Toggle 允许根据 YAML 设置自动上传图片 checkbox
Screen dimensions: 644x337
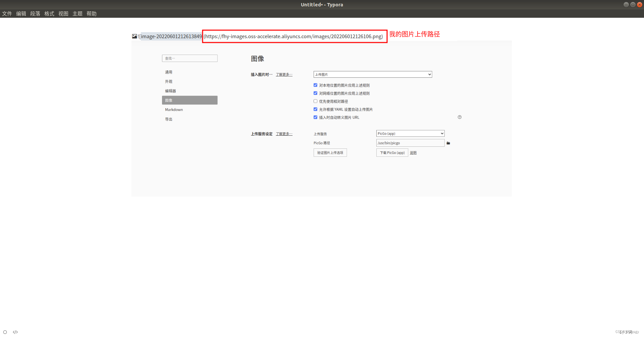click(315, 109)
